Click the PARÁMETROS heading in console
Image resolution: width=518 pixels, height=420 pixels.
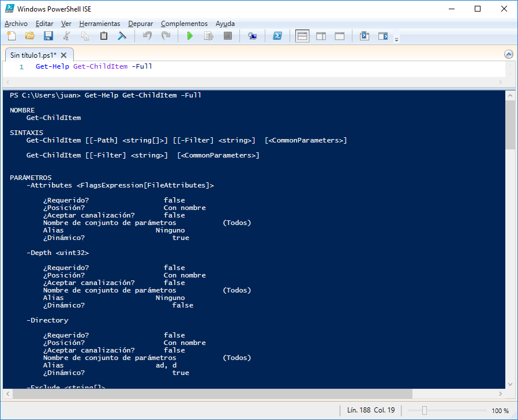click(31, 178)
